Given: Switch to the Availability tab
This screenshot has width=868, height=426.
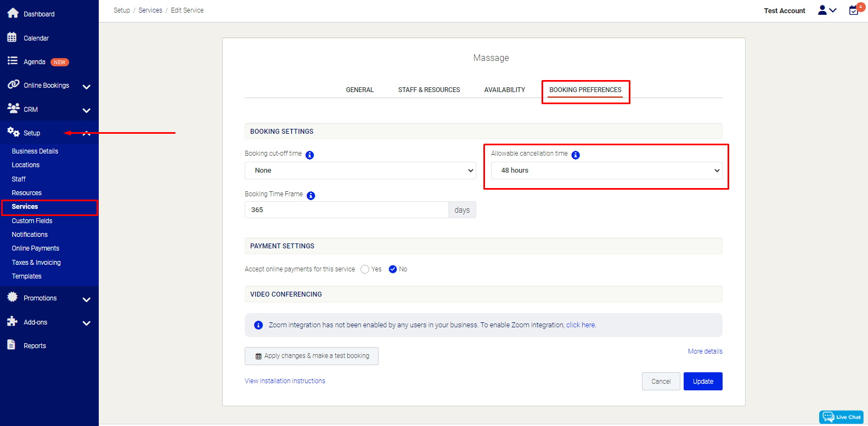Looking at the screenshot, I should (x=504, y=90).
